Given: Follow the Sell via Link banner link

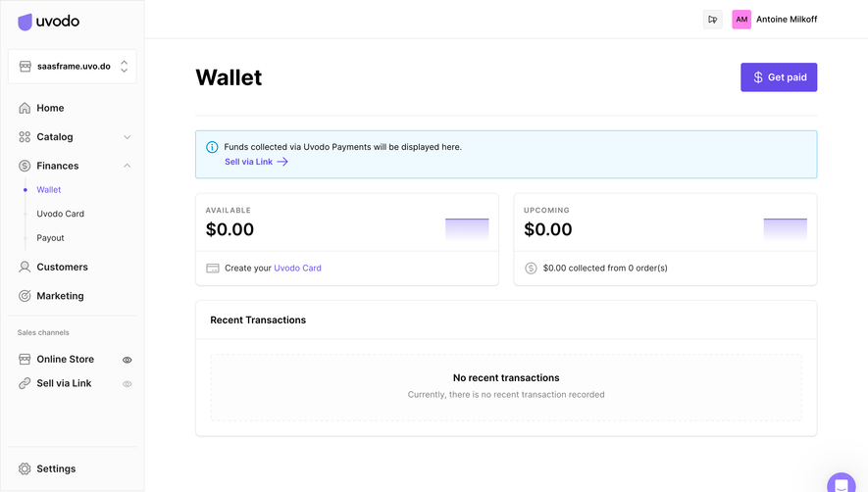Looking at the screenshot, I should [248, 162].
